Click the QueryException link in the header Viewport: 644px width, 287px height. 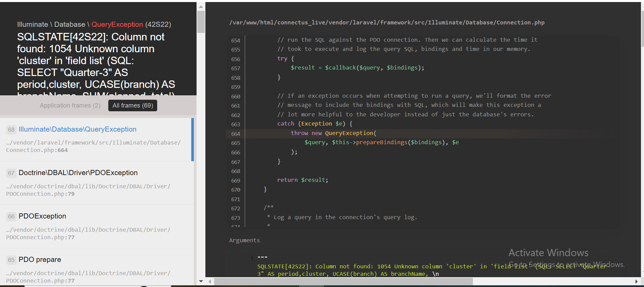point(117,24)
